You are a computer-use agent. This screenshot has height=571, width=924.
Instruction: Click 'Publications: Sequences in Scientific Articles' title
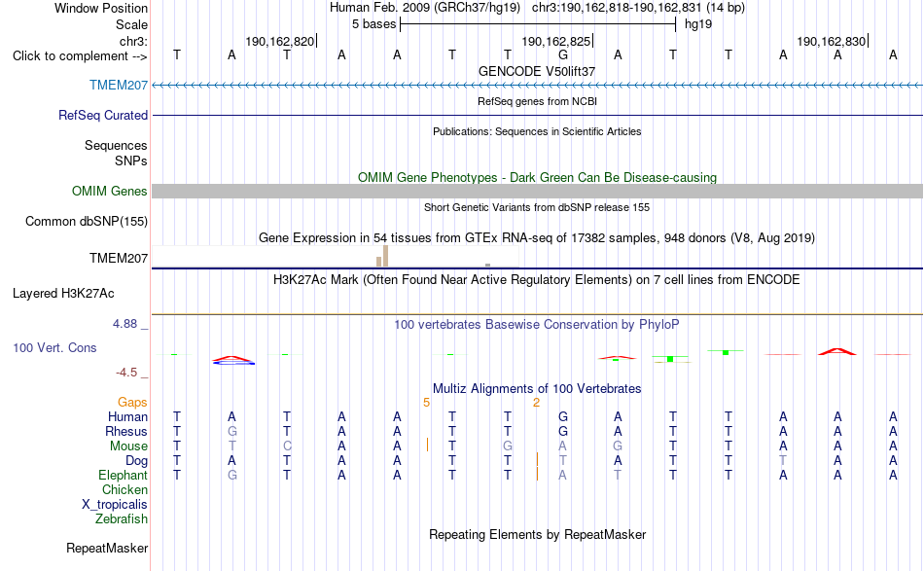point(537,131)
